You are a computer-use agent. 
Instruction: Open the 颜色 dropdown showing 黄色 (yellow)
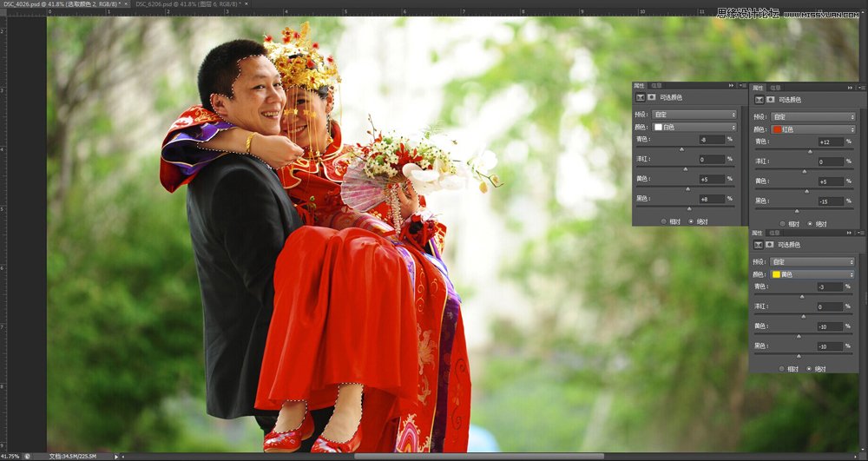[812, 274]
